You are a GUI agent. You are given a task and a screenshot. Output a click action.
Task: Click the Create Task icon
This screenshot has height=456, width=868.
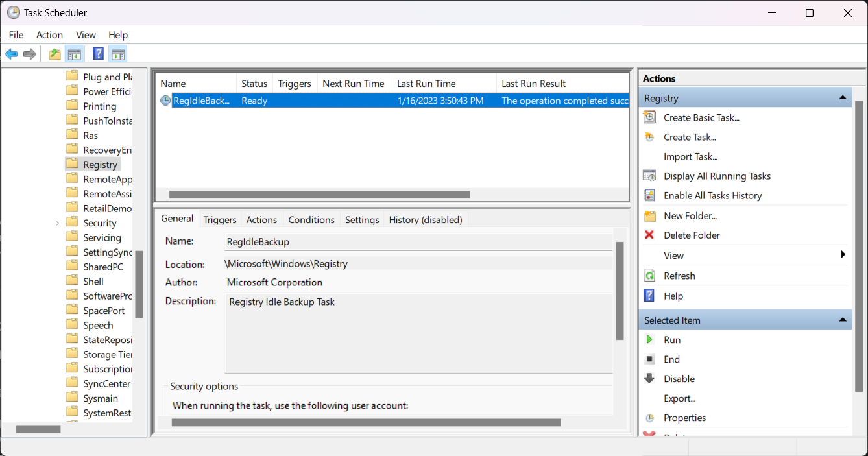pyautogui.click(x=649, y=137)
